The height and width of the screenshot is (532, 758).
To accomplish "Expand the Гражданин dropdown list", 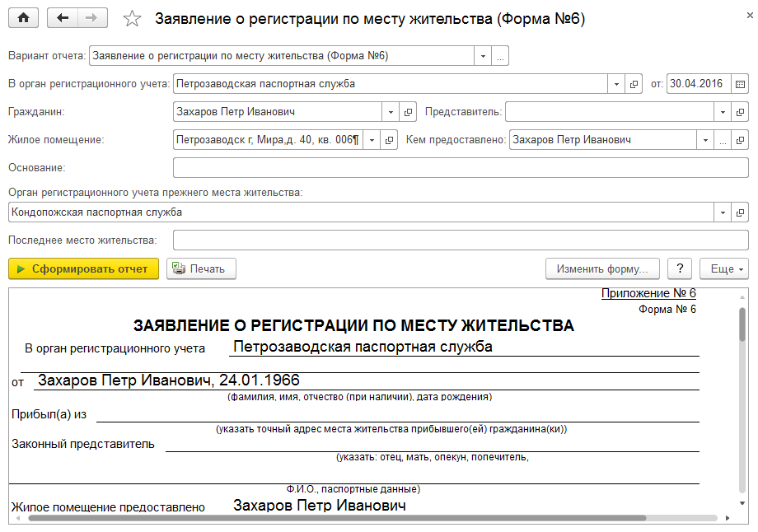I will point(390,112).
